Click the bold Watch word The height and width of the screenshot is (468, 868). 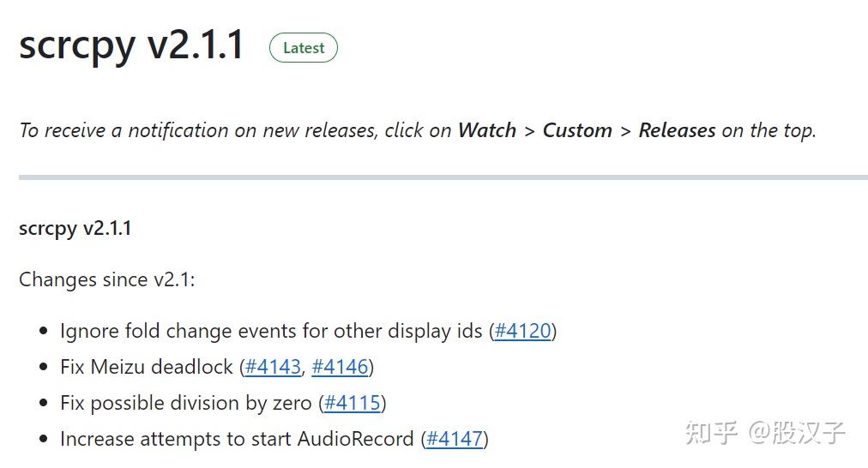point(487,130)
